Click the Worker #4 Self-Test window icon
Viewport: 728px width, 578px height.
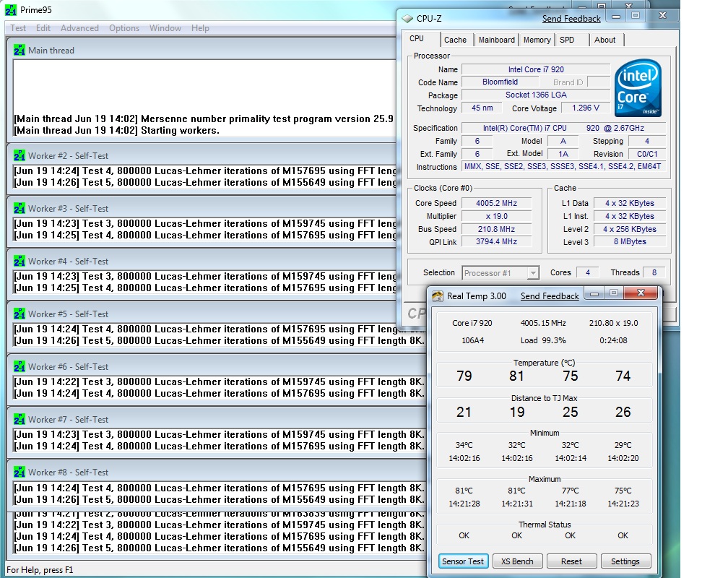click(x=19, y=261)
